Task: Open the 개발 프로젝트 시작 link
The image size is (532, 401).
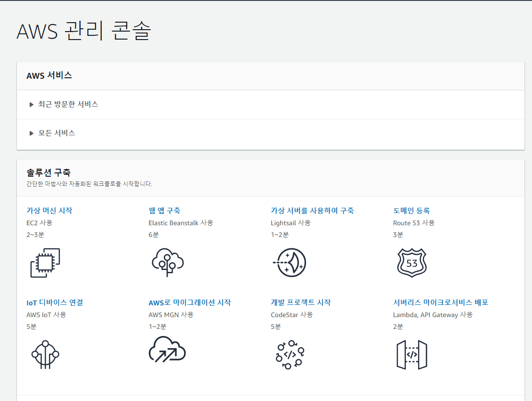Action: [x=301, y=303]
